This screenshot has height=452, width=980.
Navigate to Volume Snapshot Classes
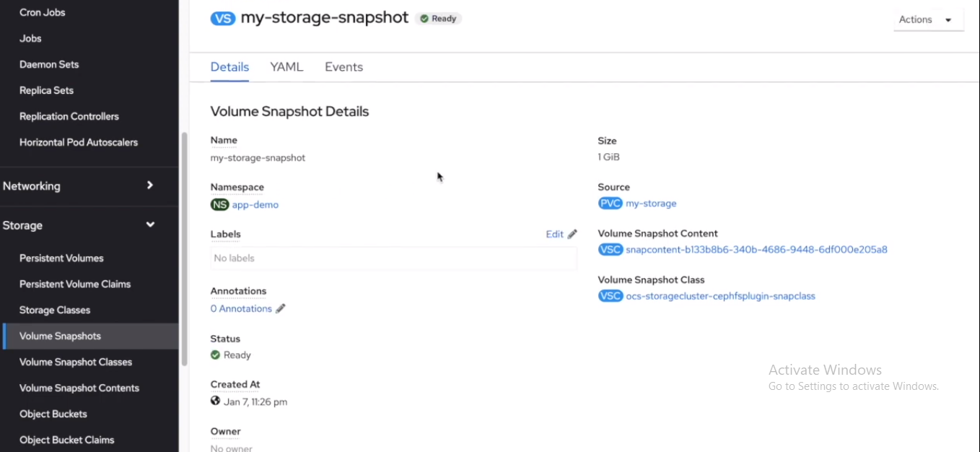coord(76,362)
